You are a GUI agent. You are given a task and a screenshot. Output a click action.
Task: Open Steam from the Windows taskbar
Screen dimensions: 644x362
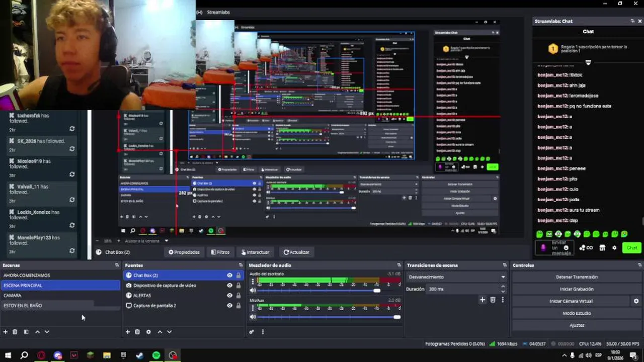tap(140, 355)
